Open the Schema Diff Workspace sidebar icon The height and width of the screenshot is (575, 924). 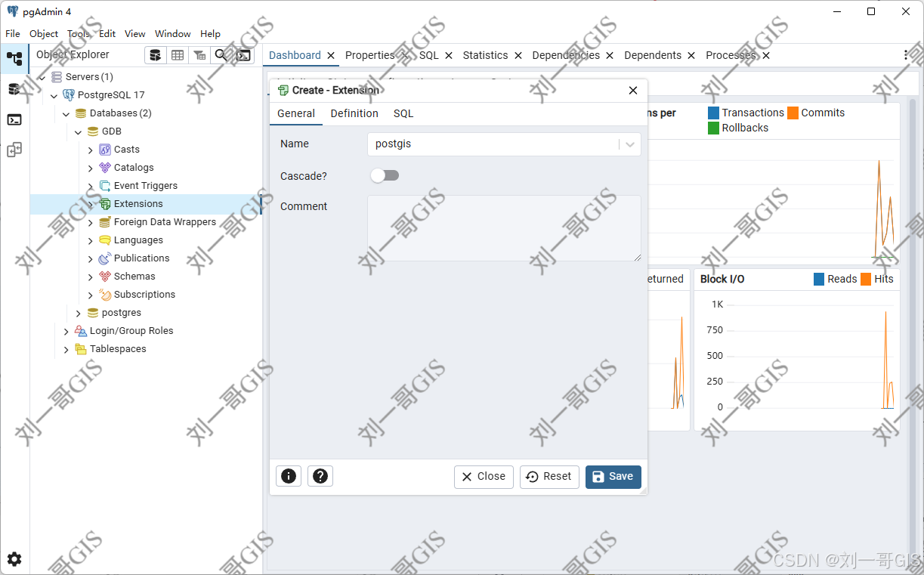[x=14, y=150]
